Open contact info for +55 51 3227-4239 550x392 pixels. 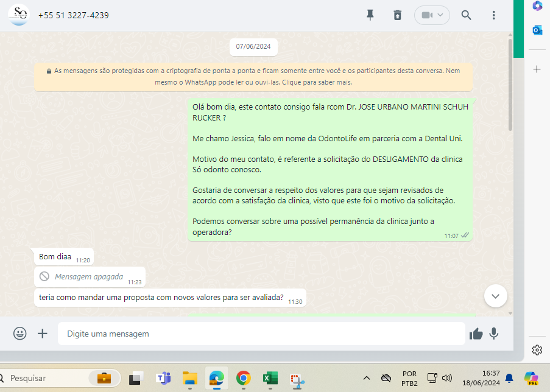pyautogui.click(x=73, y=15)
